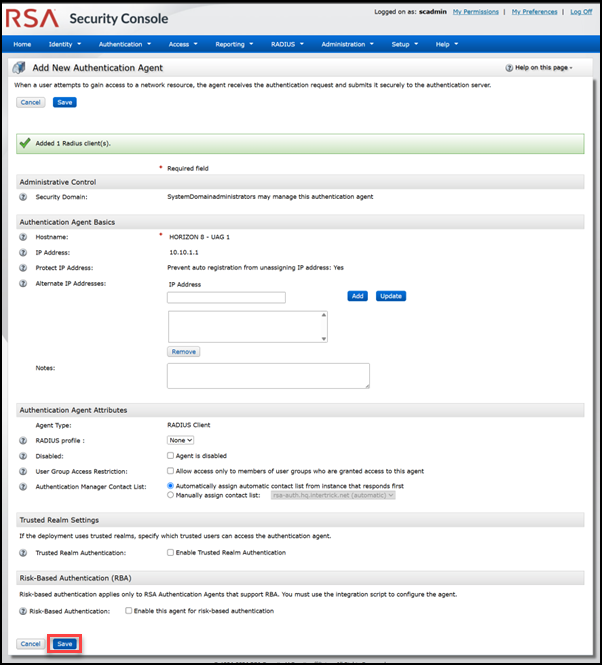The height and width of the screenshot is (665, 602).
Task: Click help icon beside Hostname field
Action: 23,237
